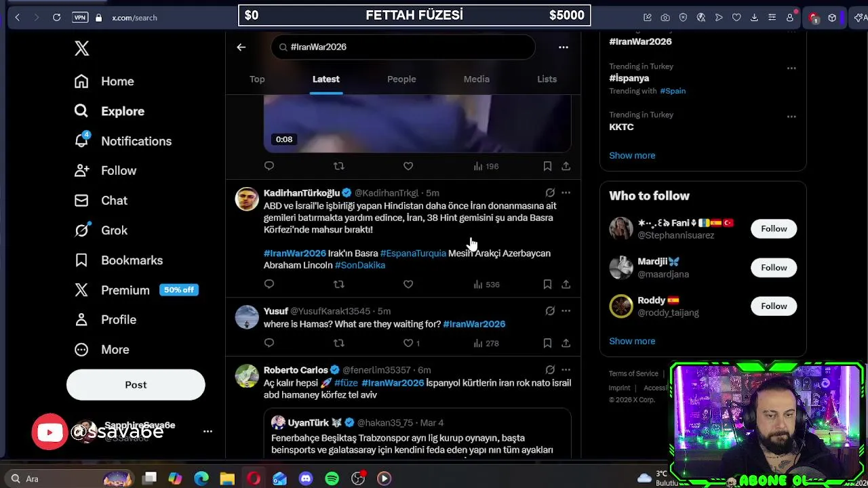Viewport: 868px width, 488px height.
Task: Open KadirhanTürkoğlu's profile avatar
Action: (247, 199)
